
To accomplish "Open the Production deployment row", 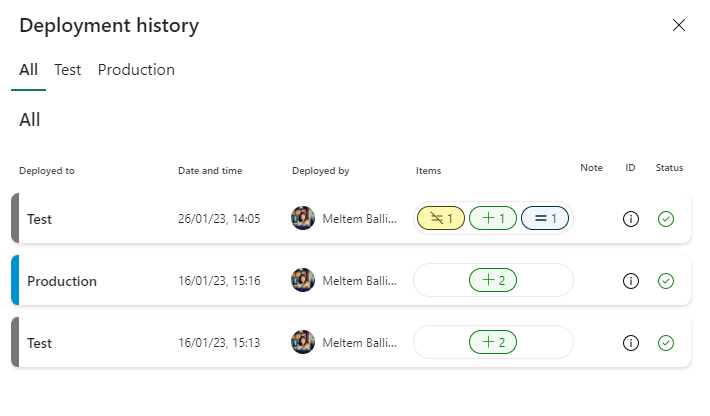I will pyautogui.click(x=62, y=281).
